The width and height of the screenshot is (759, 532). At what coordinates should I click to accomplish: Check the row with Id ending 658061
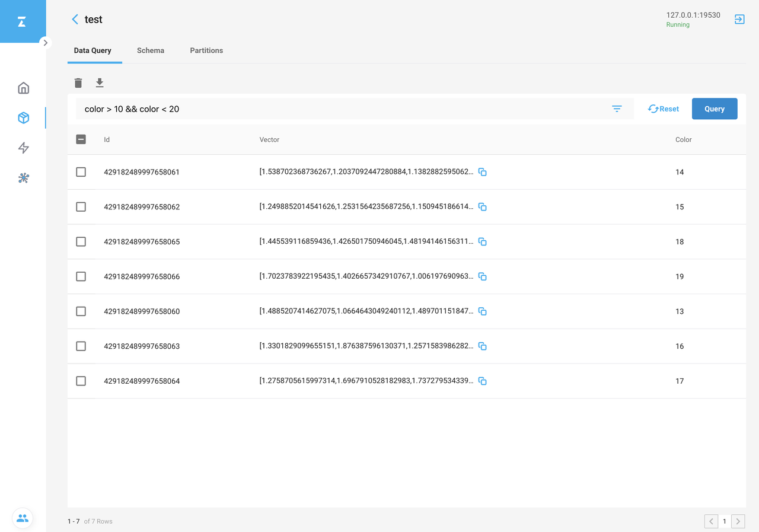point(81,172)
